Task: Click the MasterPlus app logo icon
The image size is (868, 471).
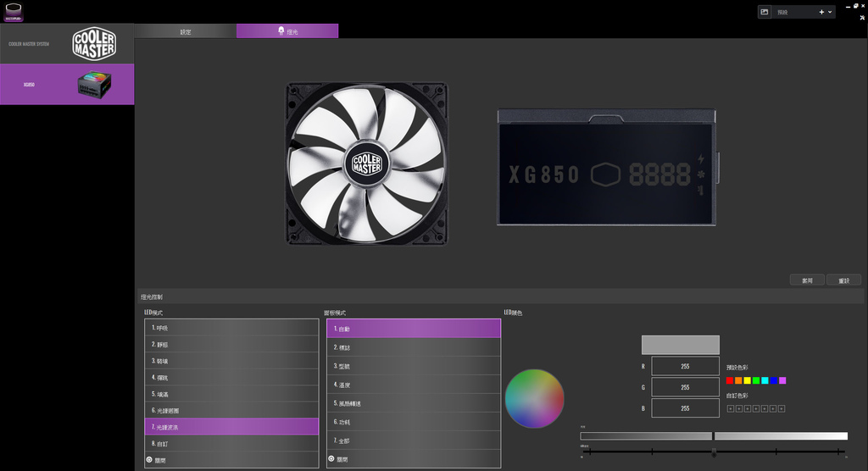Action: click(14, 12)
